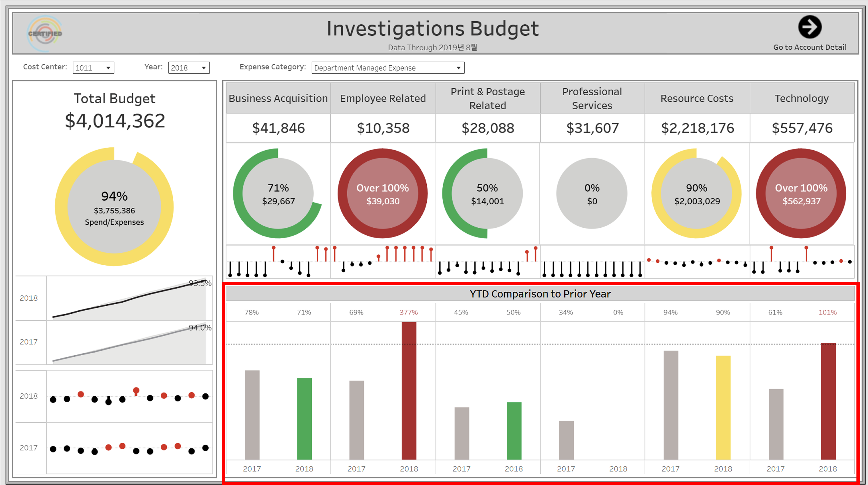
Task: Click the Business Acquisition 71% donut
Action: point(278,194)
